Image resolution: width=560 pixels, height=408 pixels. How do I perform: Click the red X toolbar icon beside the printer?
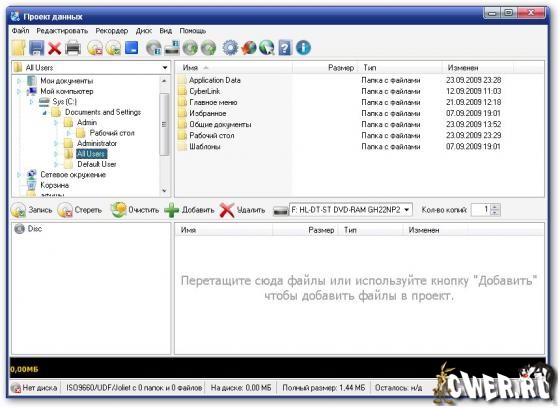pos(54,48)
